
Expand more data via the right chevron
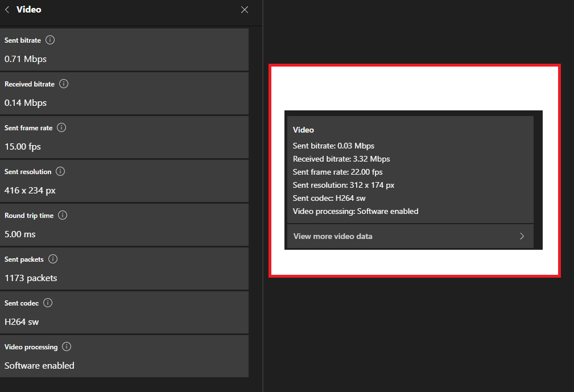(x=522, y=236)
